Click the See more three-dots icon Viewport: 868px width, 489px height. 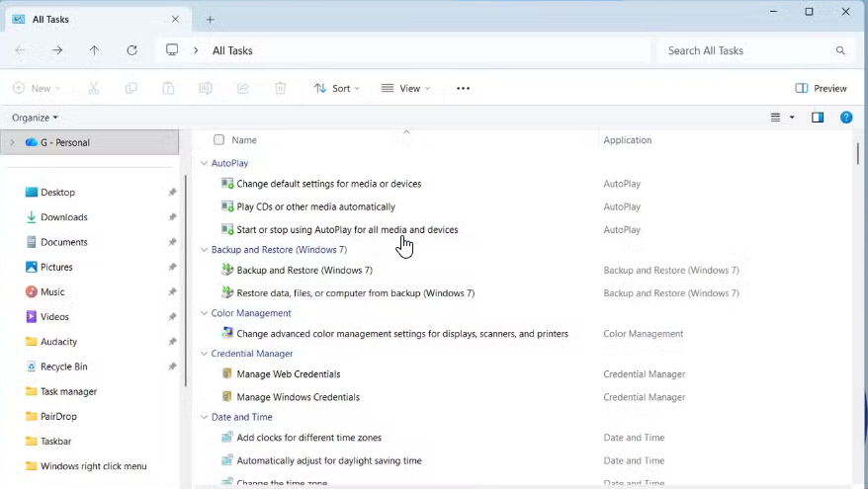coord(463,88)
